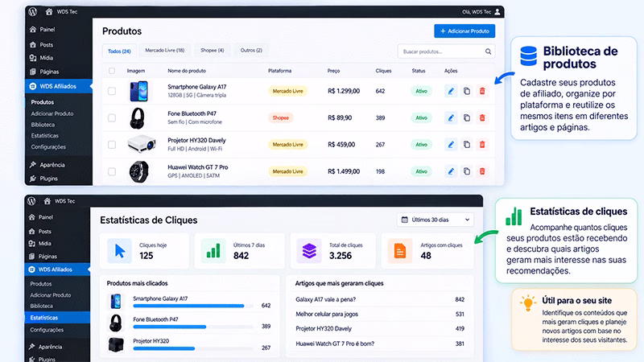Switch to the Outros (2) tab
The height and width of the screenshot is (362, 644).
pyautogui.click(x=251, y=50)
